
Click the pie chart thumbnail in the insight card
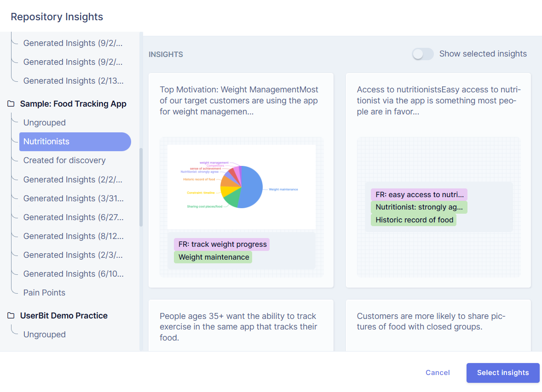coord(241,186)
